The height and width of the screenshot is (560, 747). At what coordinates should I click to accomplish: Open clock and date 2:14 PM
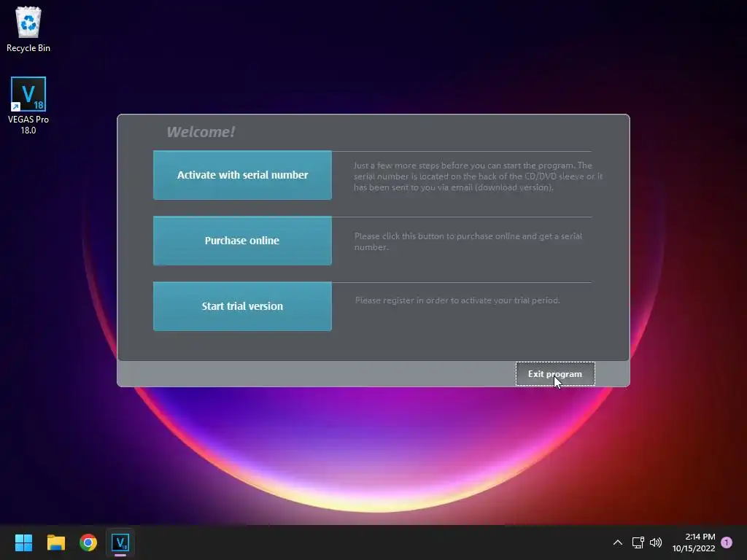tap(694, 542)
